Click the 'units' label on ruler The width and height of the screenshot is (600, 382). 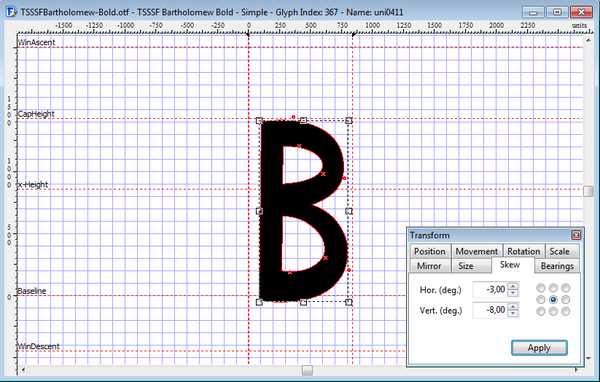tap(579, 25)
